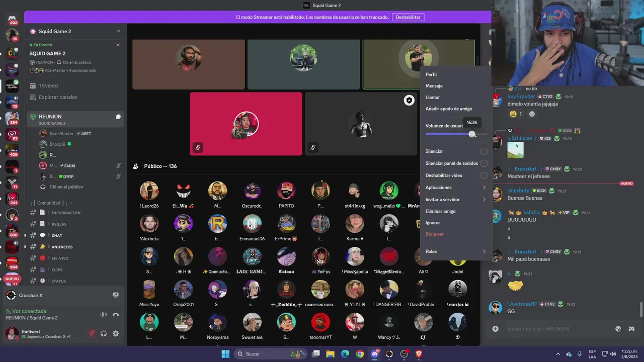Select the REUNION stage channel
The width and height of the screenshot is (644, 362).
[x=75, y=119]
